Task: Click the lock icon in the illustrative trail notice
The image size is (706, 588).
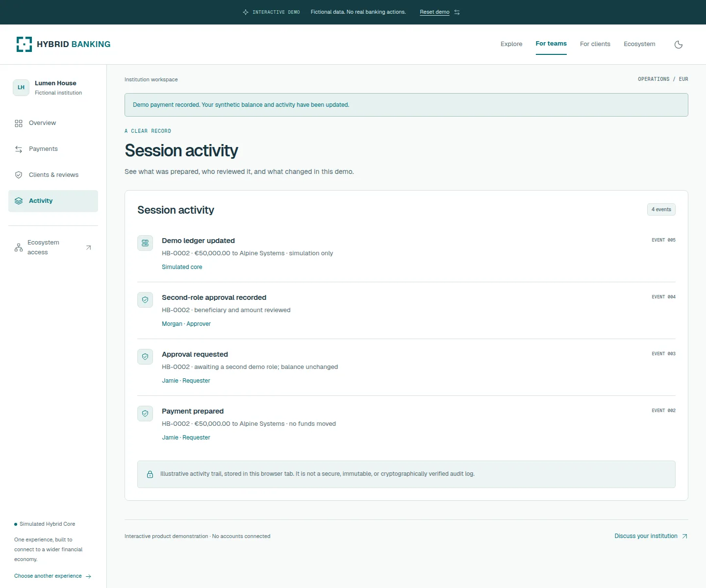Action: 150,474
